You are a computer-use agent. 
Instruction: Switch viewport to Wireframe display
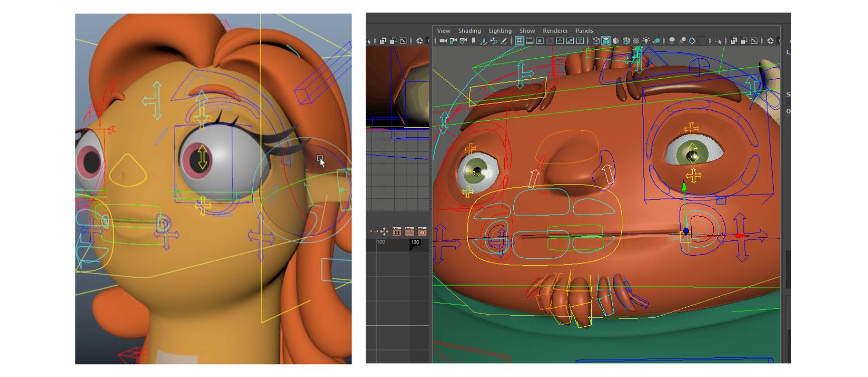[x=596, y=41]
